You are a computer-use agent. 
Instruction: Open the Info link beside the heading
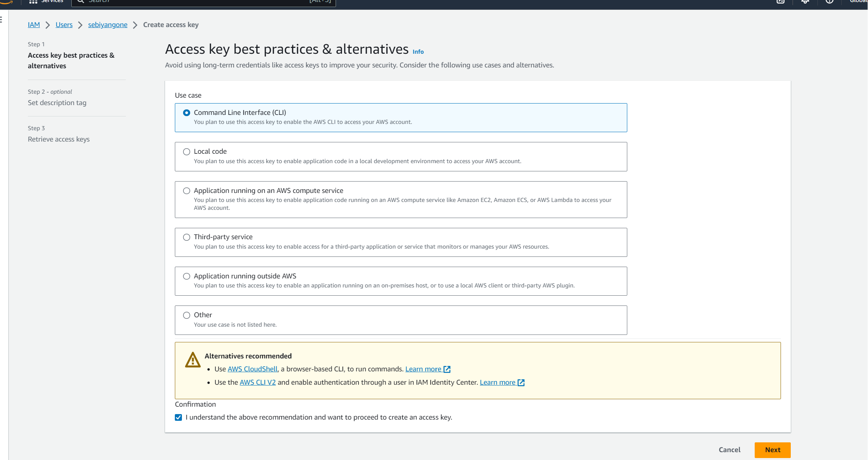click(418, 52)
